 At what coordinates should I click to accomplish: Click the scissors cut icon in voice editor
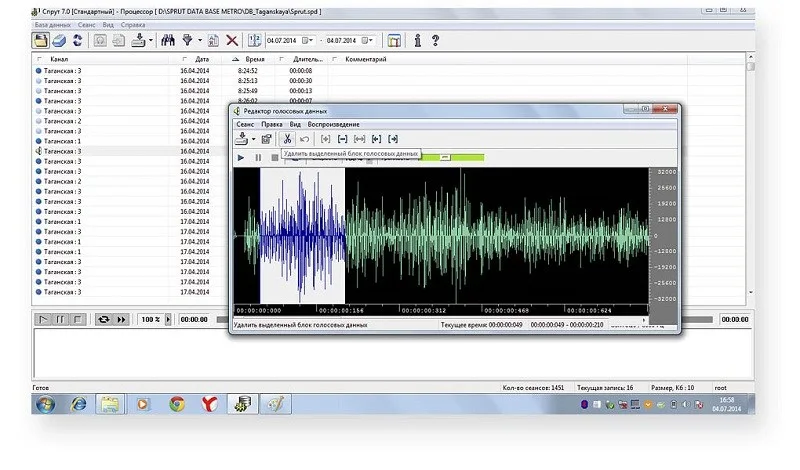(287, 139)
